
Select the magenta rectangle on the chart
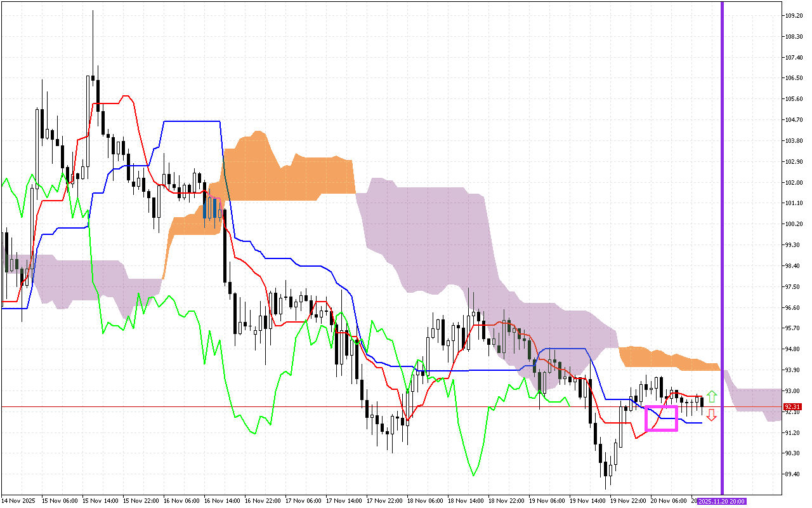661,418
